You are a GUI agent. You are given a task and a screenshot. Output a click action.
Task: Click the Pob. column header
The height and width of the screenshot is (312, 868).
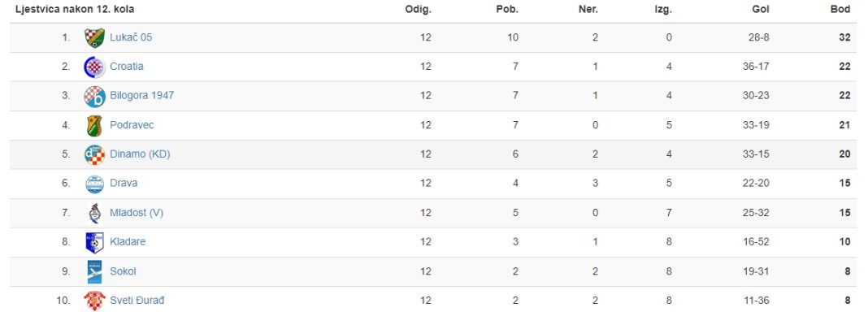(x=507, y=10)
